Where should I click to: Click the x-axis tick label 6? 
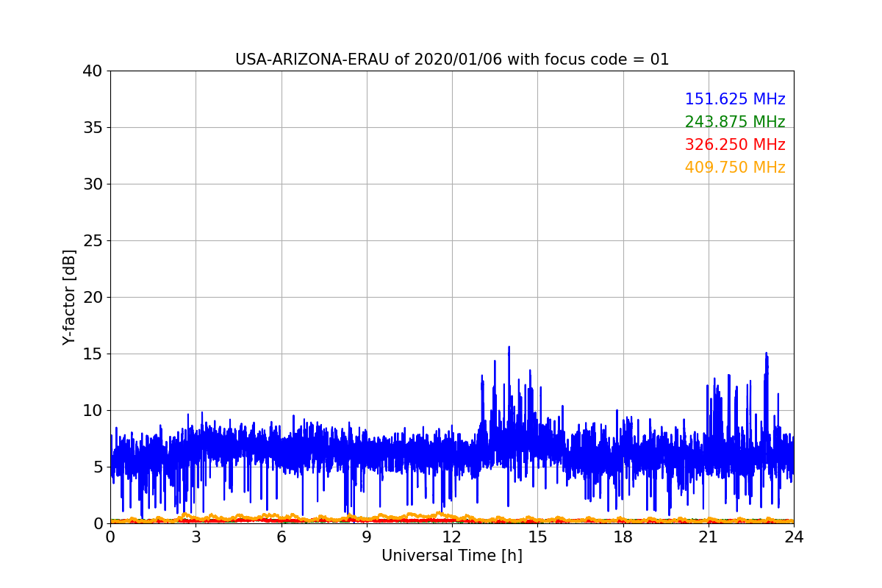point(281,537)
